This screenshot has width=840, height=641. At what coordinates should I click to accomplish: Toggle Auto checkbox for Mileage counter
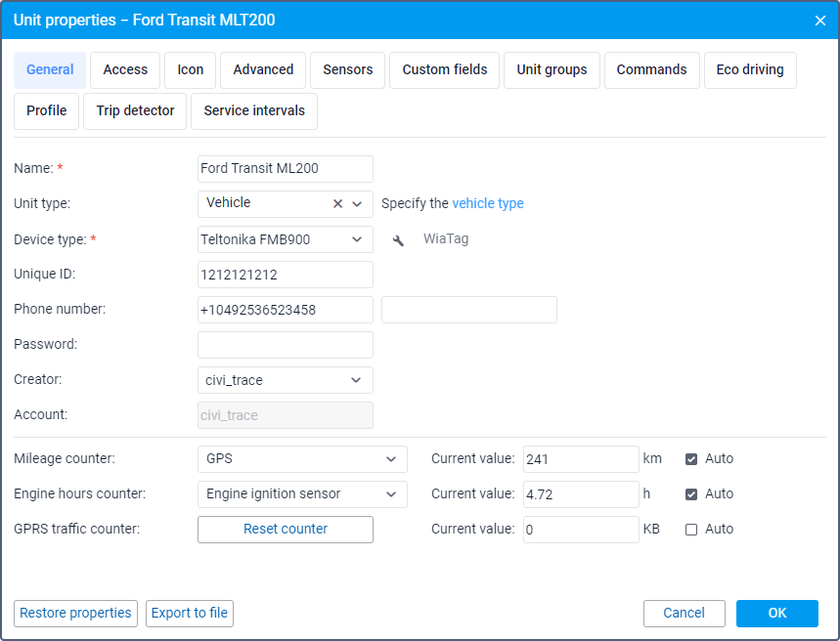(x=691, y=459)
